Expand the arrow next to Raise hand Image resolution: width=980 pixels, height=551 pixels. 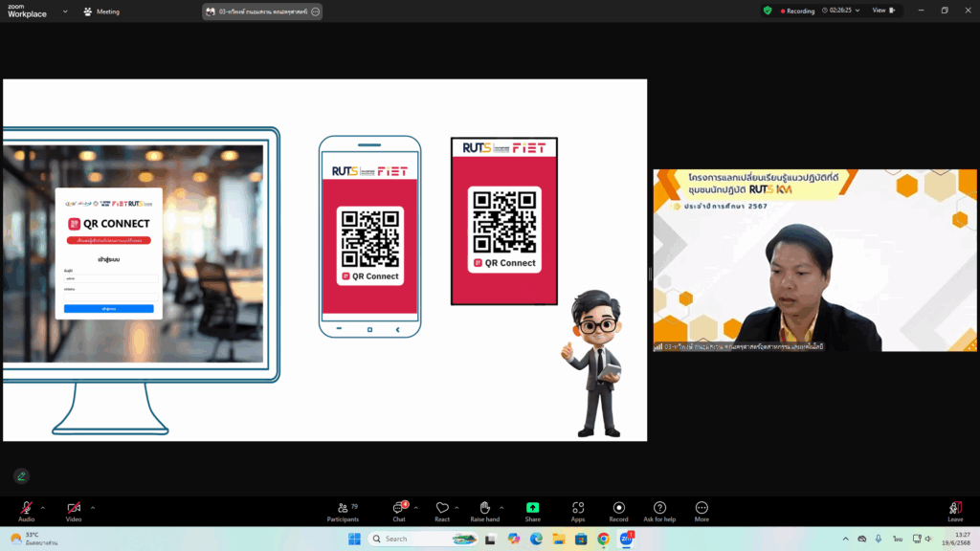pyautogui.click(x=501, y=508)
